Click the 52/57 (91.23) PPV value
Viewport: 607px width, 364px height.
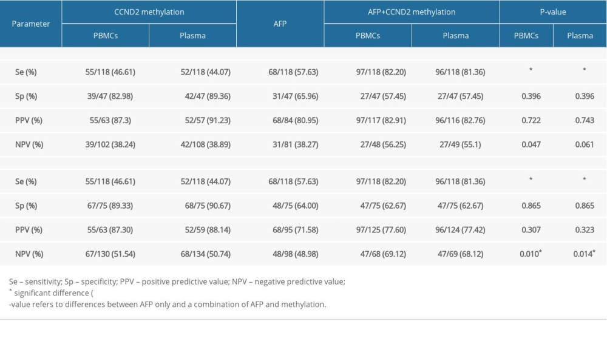point(192,120)
